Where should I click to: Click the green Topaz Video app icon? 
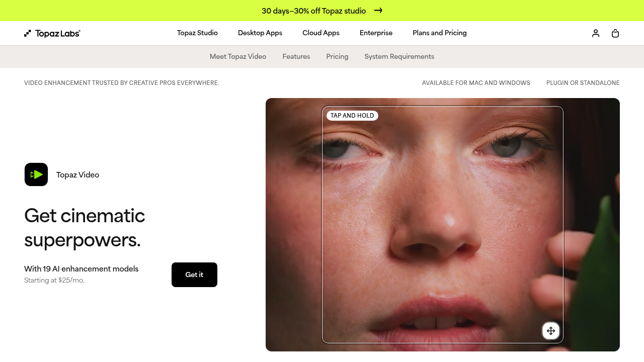36,174
